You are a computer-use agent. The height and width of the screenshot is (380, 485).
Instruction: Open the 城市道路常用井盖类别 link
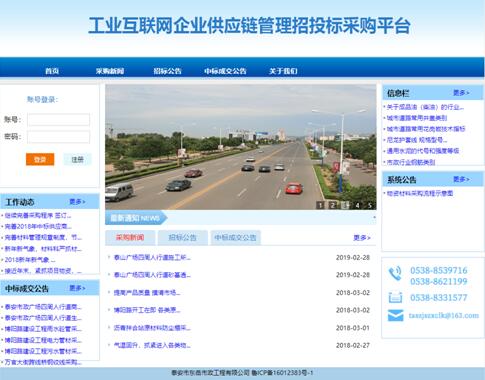[417, 118]
